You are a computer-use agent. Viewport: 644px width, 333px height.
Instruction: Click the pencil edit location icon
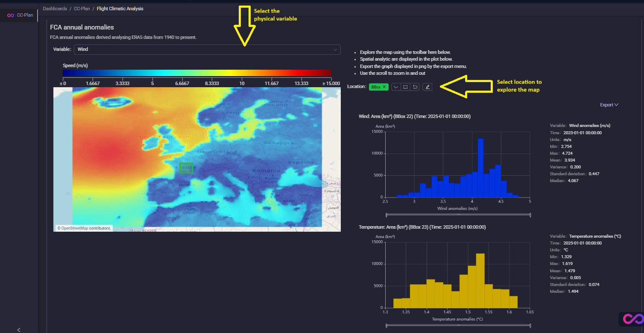point(427,87)
